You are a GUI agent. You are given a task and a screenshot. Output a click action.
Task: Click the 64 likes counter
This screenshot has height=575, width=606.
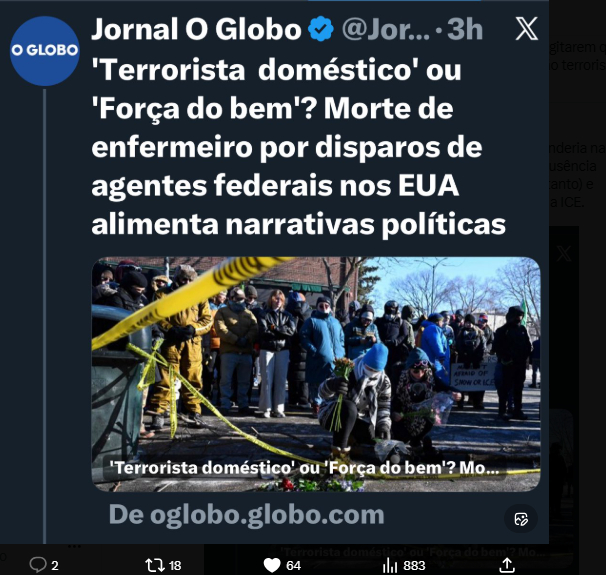pyautogui.click(x=293, y=566)
